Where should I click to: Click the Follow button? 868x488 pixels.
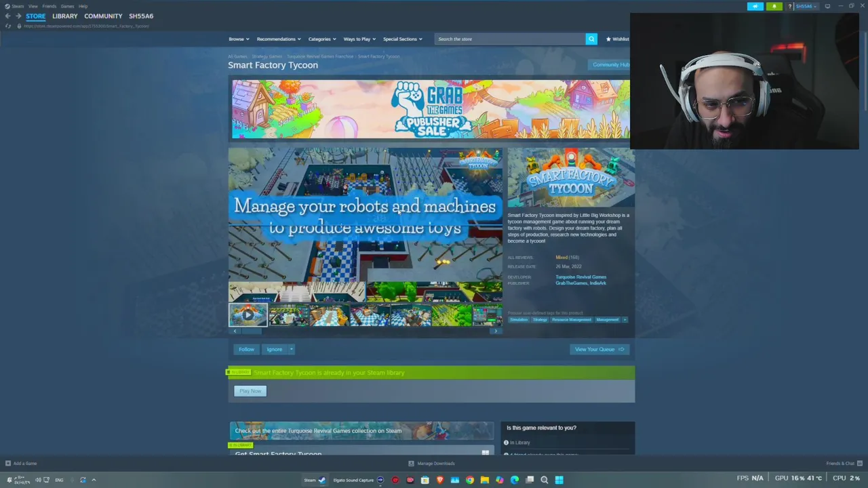246,349
